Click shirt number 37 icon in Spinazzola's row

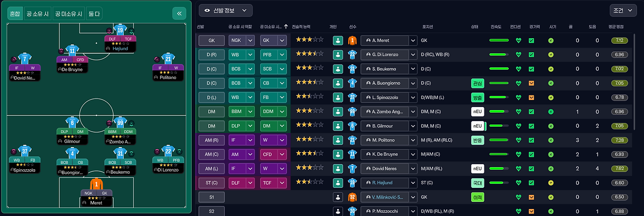click(x=352, y=97)
